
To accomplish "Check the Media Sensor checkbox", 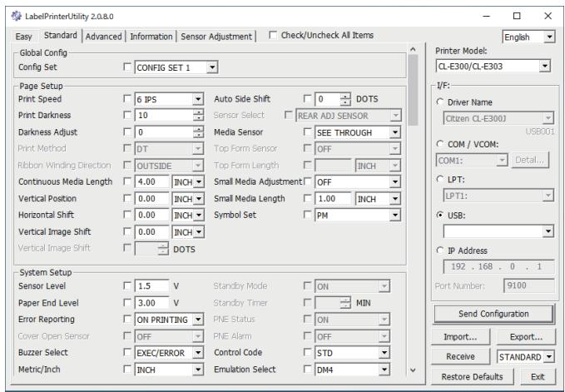I will coord(308,131).
